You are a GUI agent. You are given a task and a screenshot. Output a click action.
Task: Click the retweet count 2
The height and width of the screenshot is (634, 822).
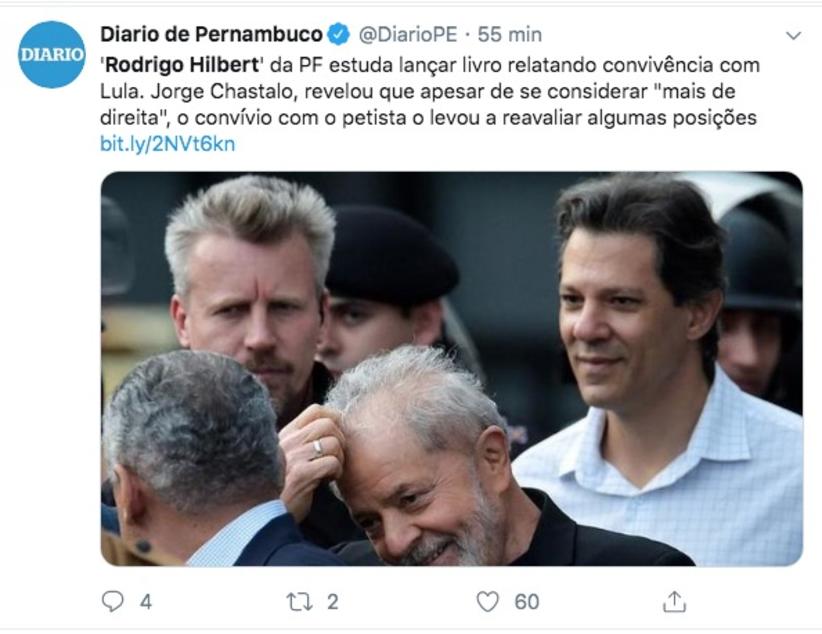point(332,601)
